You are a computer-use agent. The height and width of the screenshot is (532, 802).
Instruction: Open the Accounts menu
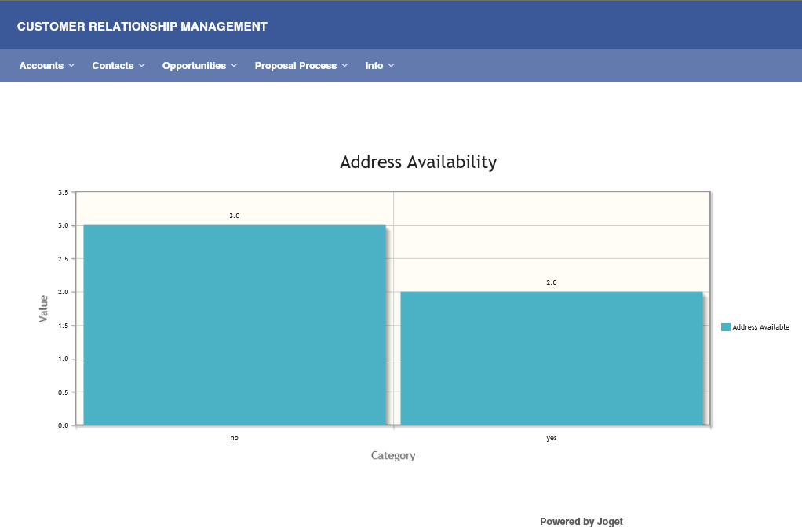pos(42,66)
